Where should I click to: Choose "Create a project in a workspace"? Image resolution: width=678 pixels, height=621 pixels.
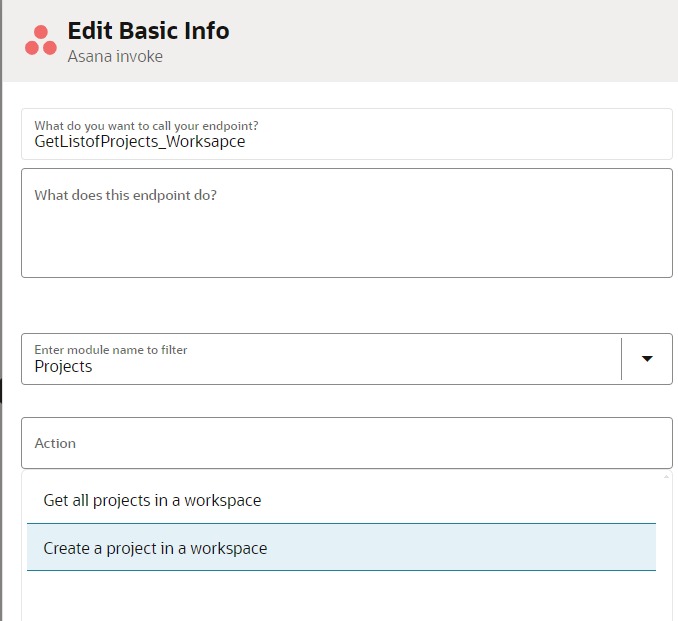[x=155, y=548]
